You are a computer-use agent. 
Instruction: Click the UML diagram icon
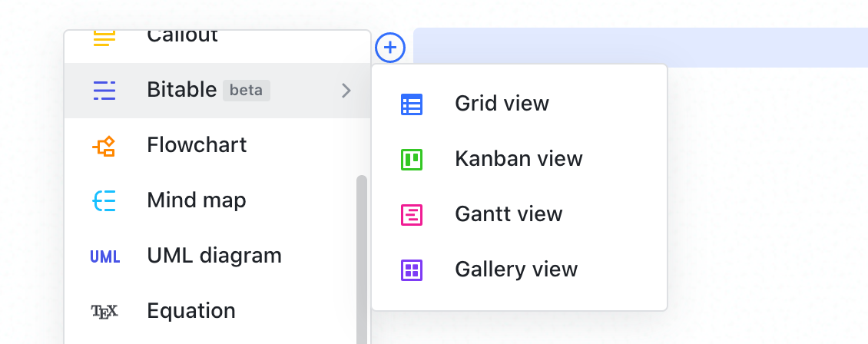(104, 256)
